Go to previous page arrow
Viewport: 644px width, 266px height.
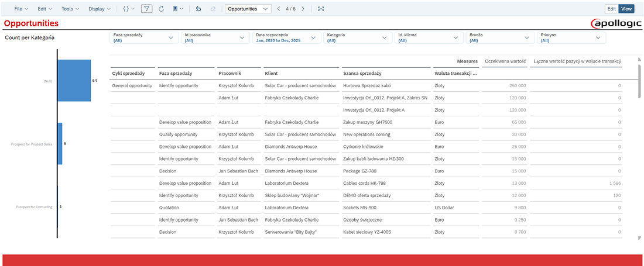(x=278, y=9)
